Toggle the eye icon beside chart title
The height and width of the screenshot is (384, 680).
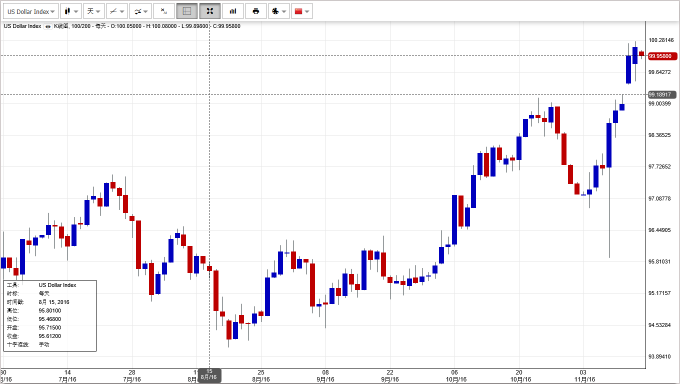click(48, 26)
